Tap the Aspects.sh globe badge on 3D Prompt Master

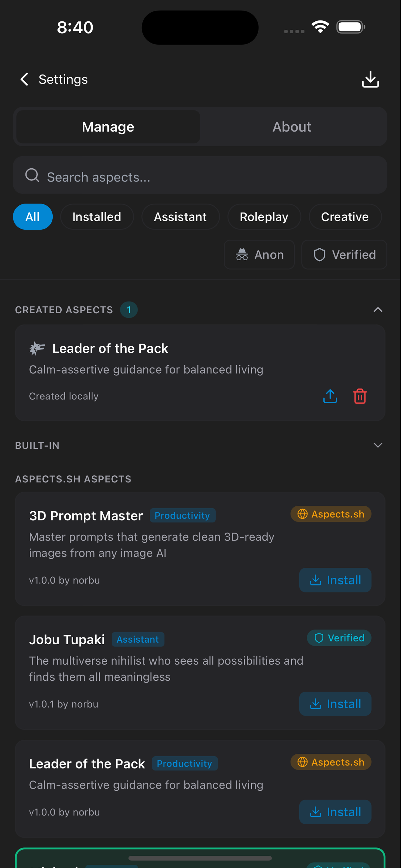click(x=331, y=514)
